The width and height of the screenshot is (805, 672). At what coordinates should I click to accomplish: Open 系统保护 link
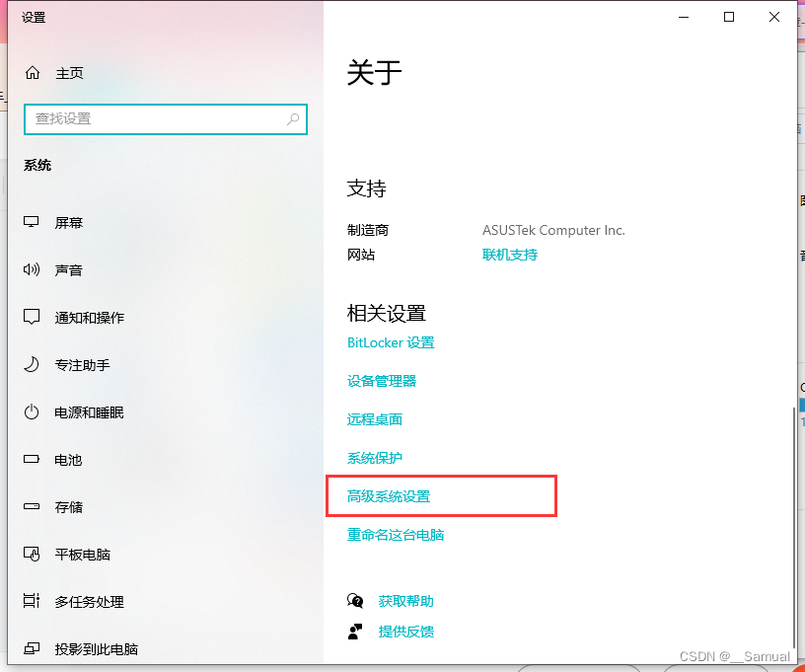coord(374,458)
